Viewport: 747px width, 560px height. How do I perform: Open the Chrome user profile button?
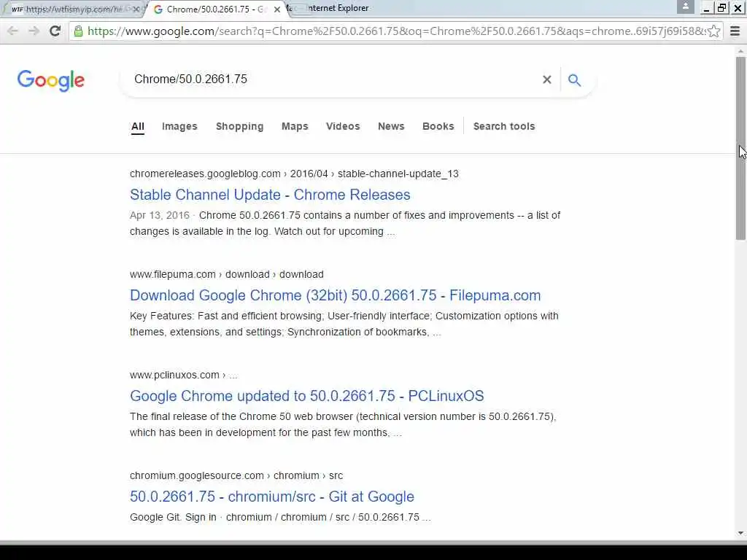(686, 7)
